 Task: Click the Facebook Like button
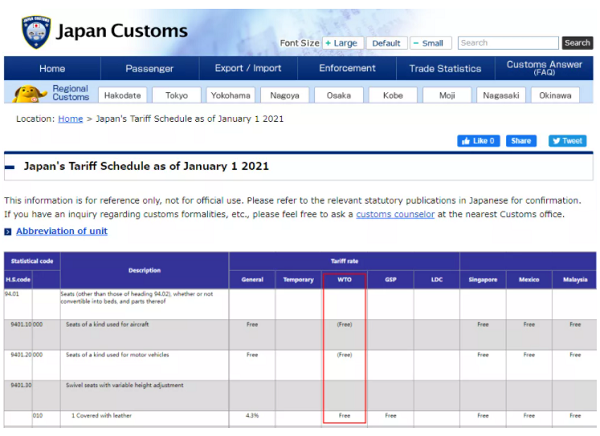[478, 141]
